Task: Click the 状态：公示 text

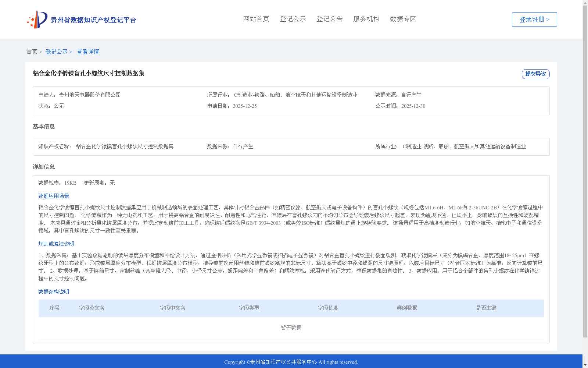Action: coord(51,106)
